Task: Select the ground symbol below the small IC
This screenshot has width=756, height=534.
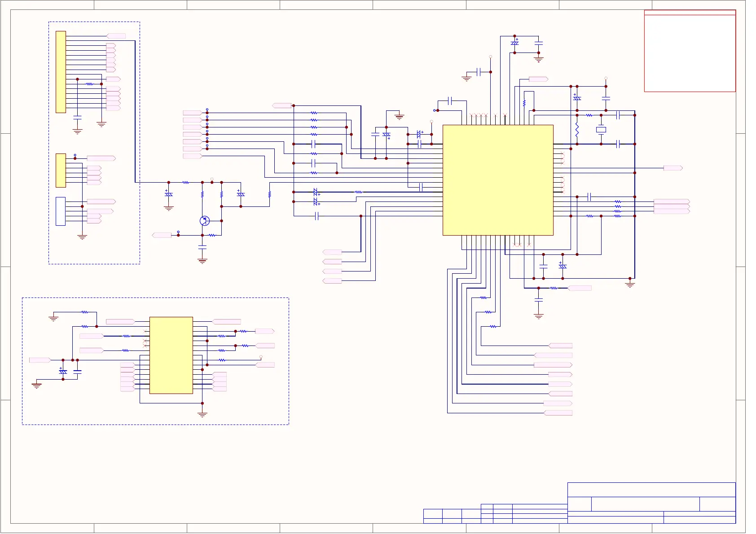Action: (202, 414)
